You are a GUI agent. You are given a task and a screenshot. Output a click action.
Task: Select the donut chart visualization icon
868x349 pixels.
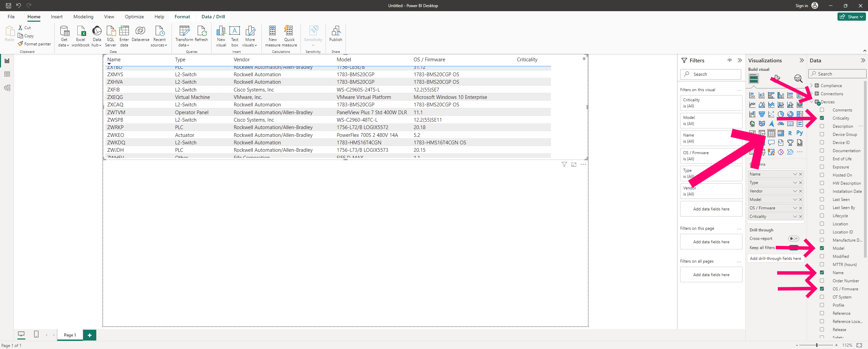(790, 114)
